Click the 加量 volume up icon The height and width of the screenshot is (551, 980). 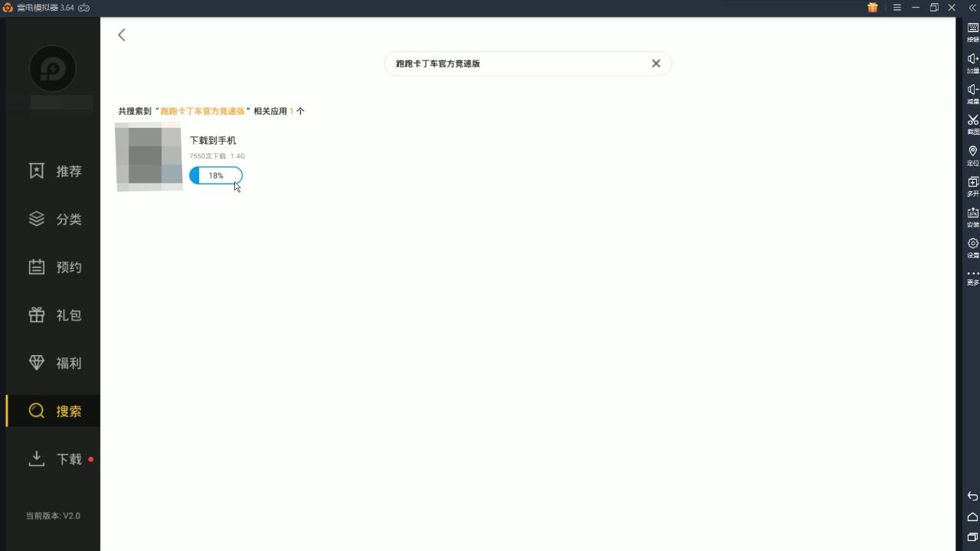pos(972,63)
